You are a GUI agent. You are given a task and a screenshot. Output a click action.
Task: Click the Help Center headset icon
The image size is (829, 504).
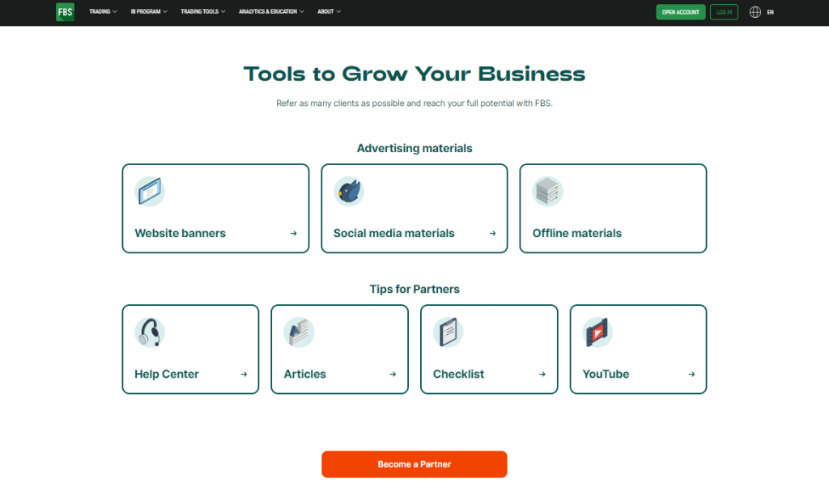(x=150, y=332)
